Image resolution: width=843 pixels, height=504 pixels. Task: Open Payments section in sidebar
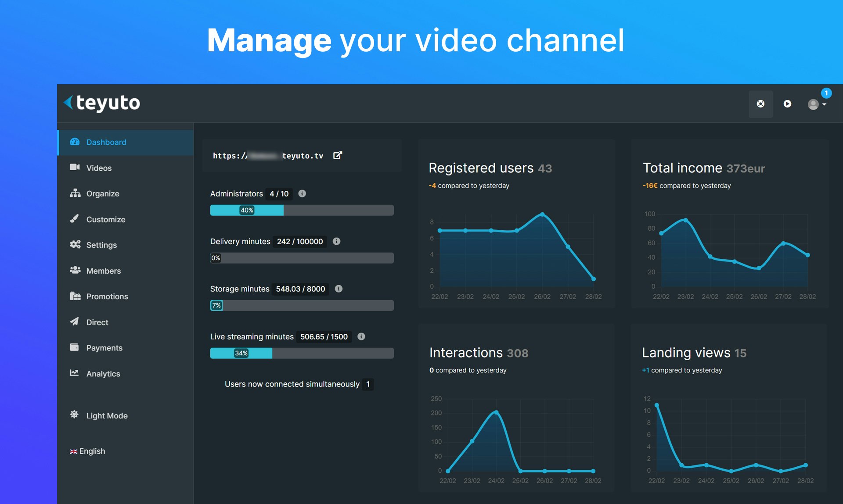click(104, 348)
